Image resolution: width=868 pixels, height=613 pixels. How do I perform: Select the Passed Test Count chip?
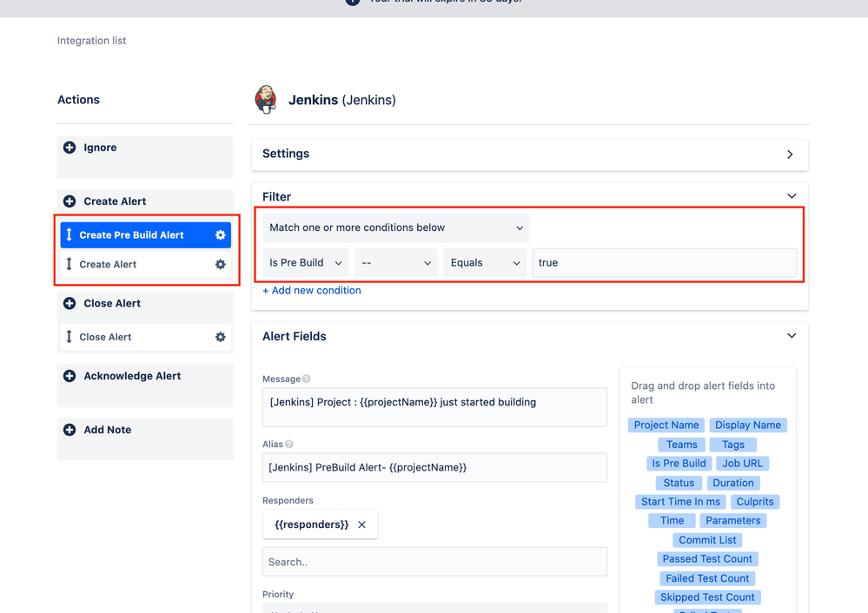point(707,559)
